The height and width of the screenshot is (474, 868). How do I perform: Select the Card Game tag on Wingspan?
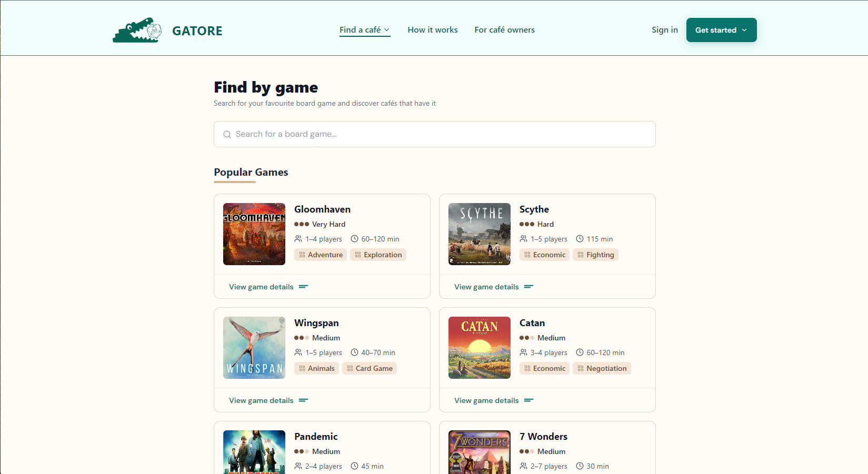[x=370, y=368]
